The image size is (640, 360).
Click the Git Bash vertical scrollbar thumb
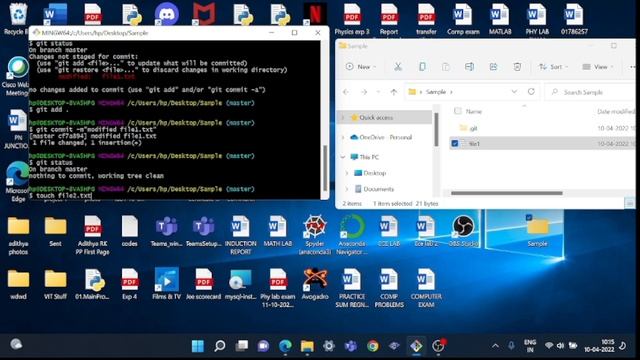(x=325, y=167)
